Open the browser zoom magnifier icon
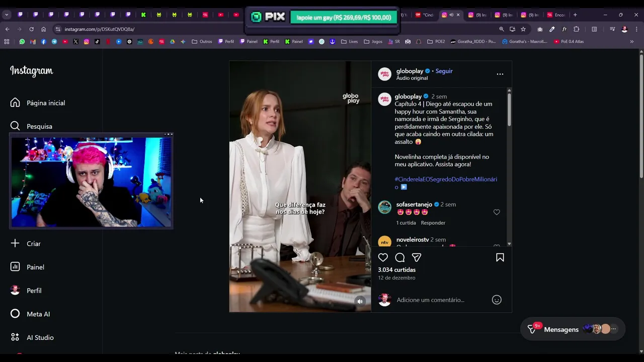Viewport: 644px width, 362px height. 502,29
